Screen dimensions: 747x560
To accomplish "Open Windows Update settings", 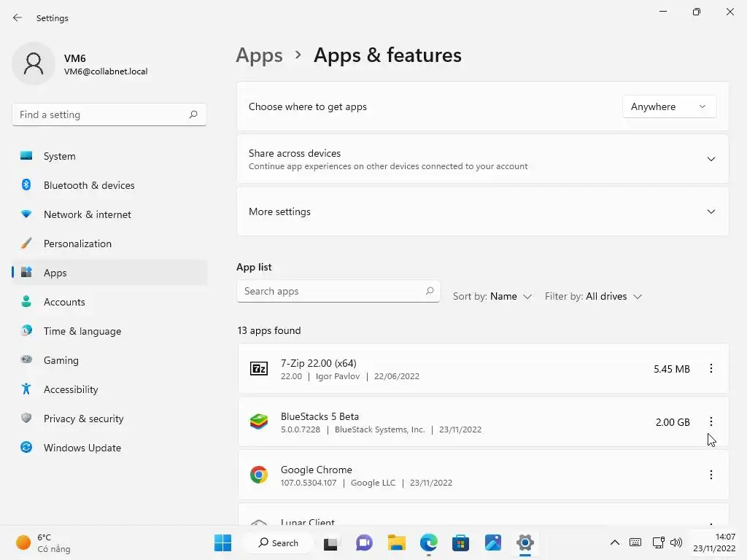I will [109, 448].
